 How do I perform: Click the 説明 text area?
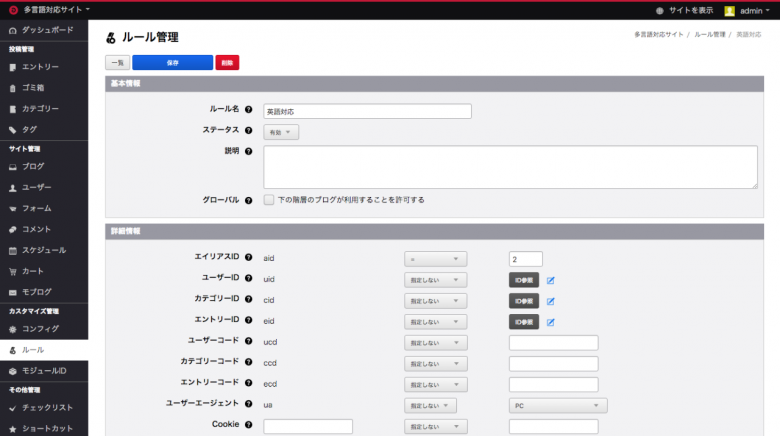click(510, 166)
